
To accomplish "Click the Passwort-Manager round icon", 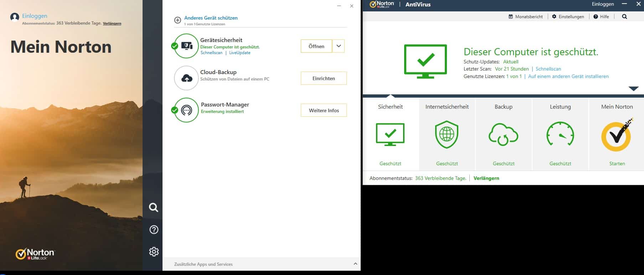I will (x=186, y=110).
